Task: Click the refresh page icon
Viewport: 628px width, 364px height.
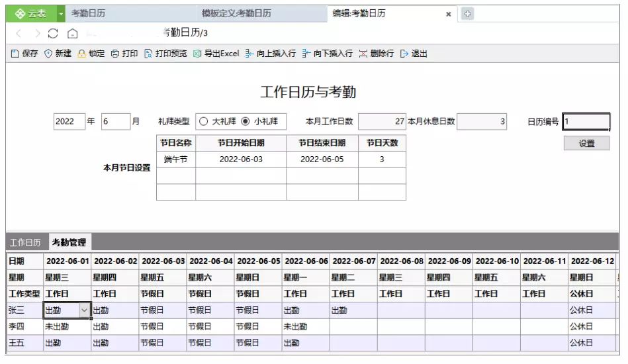Action: 53,33
